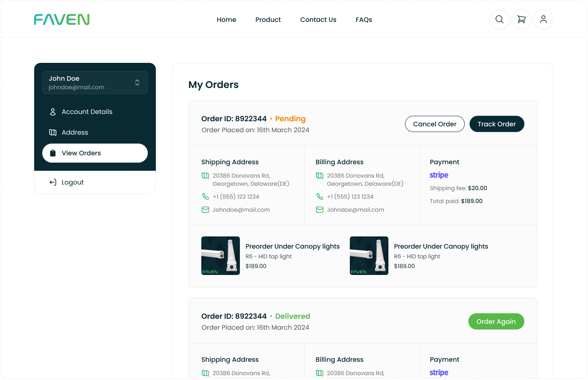Click Shipping fee $20.00 text

click(459, 188)
